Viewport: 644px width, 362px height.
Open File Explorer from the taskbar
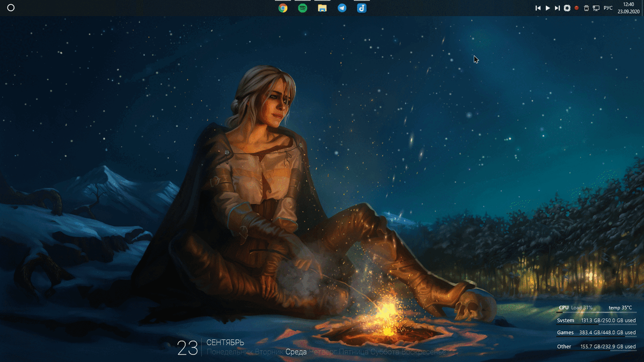(322, 8)
